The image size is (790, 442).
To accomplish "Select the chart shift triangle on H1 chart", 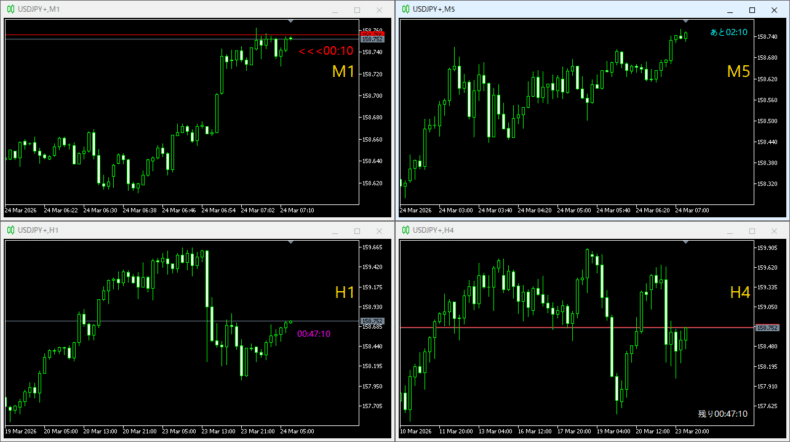I will pos(290,243).
